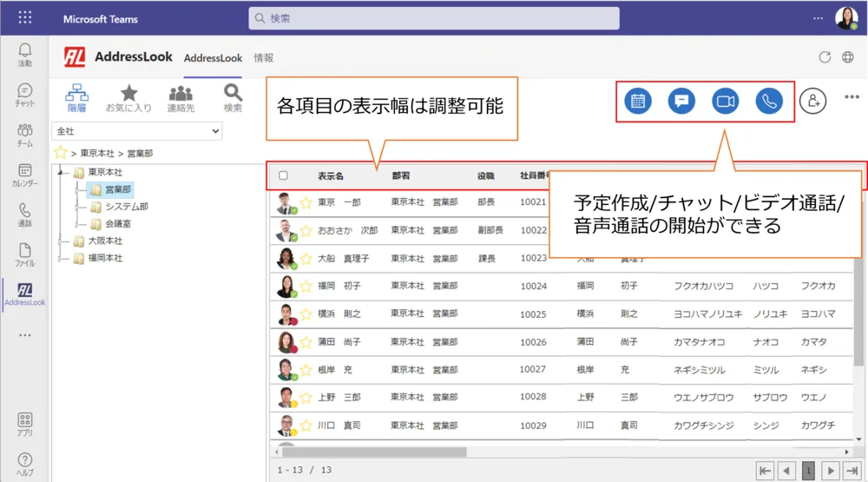Start a voice call with phone icon
This screenshot has height=482, width=868.
point(768,101)
